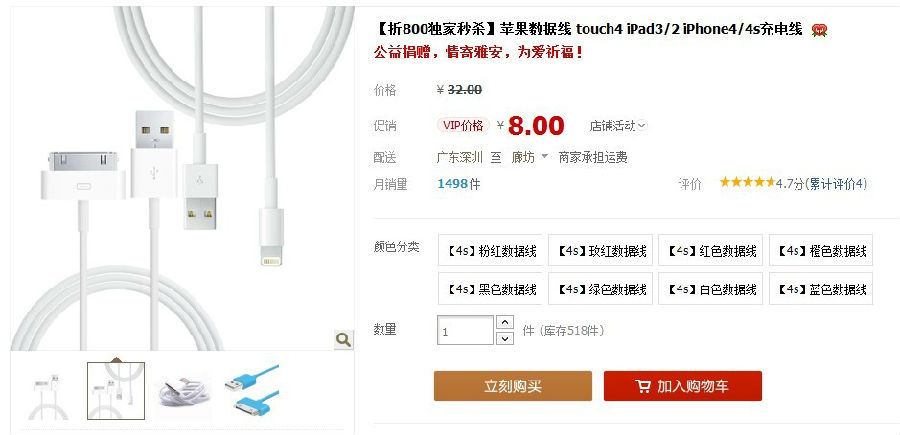Show the coiled cable thumbnail image
The height and width of the screenshot is (435, 900).
click(x=184, y=392)
